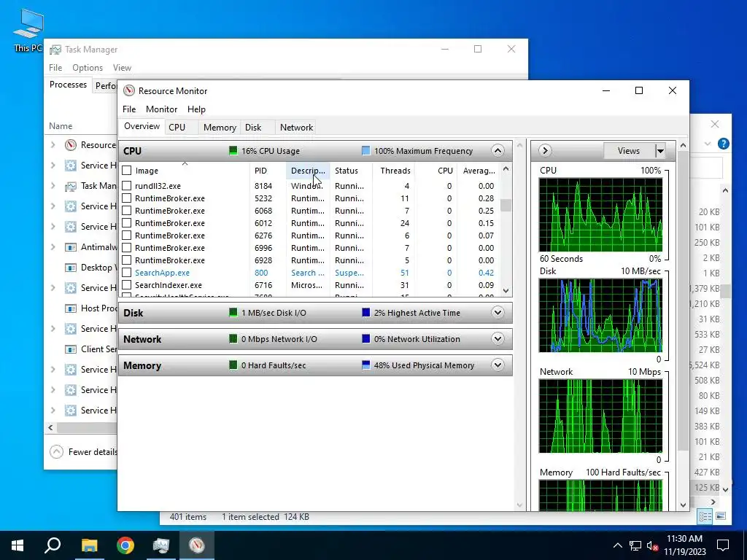
Task: Click blue Highest Active Time legend swatch
Action: [x=365, y=313]
